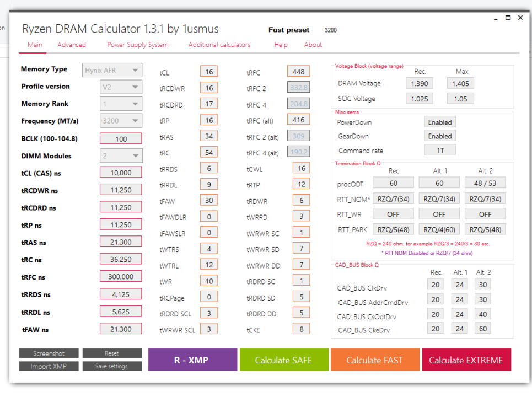Go to Additional calculators tab
The width and height of the screenshot is (532, 397).
[219, 45]
